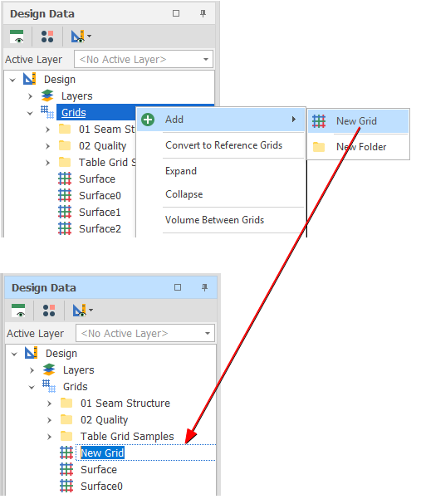This screenshot has width=421, height=504.
Task: Click the four-dots color icon in top toolbar
Action: point(47,37)
